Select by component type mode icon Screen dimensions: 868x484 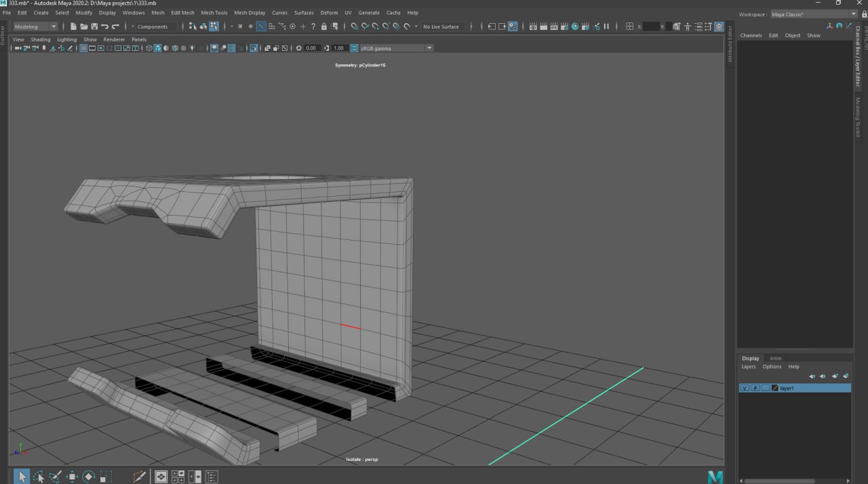click(x=214, y=26)
